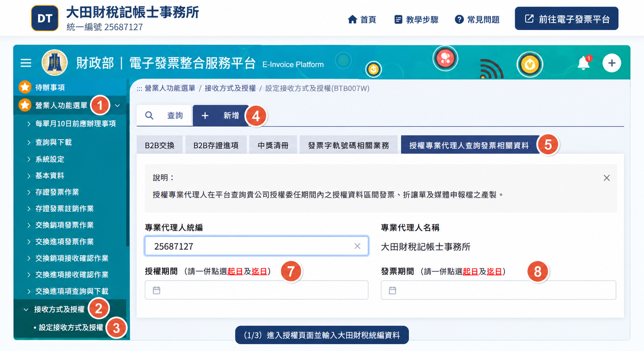Expand 每單月10日前應辦理事項 menu item
This screenshot has height=351, width=644.
pyautogui.click(x=72, y=124)
